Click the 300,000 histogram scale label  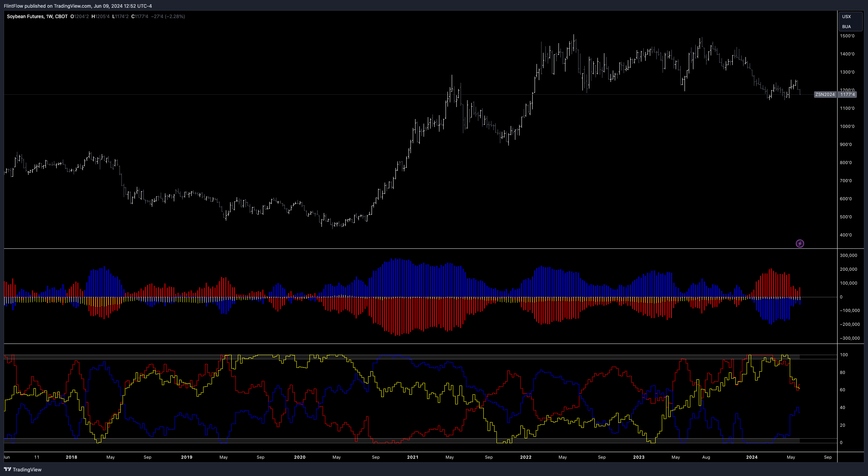[x=848, y=255]
